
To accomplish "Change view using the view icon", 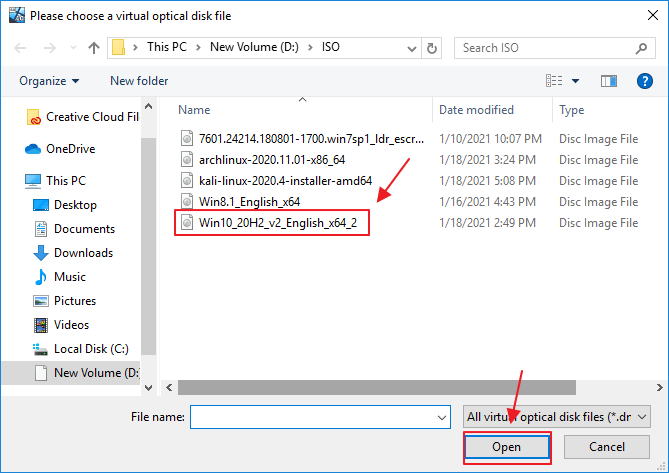I will (554, 81).
